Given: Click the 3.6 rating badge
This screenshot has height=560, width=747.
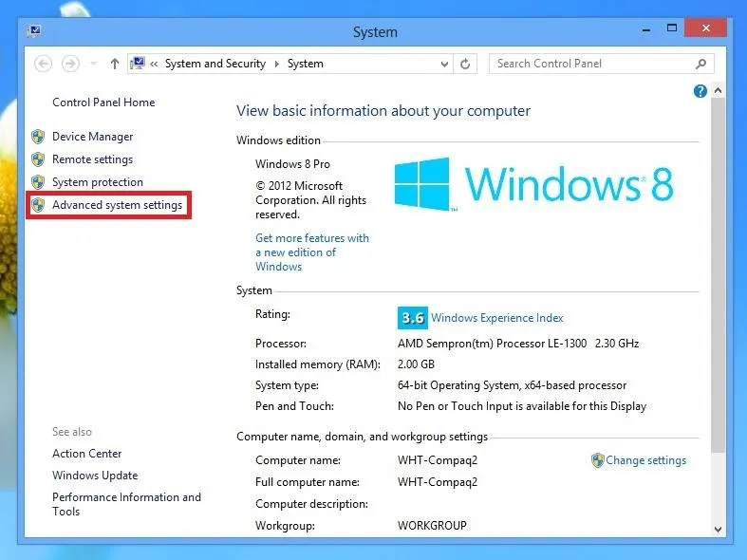Looking at the screenshot, I should point(413,318).
